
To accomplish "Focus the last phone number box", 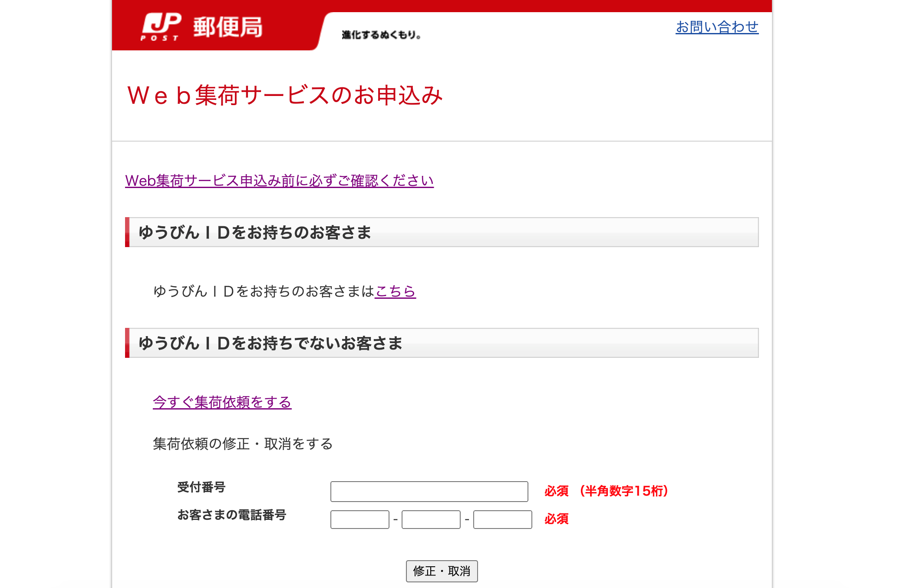I will [x=502, y=519].
